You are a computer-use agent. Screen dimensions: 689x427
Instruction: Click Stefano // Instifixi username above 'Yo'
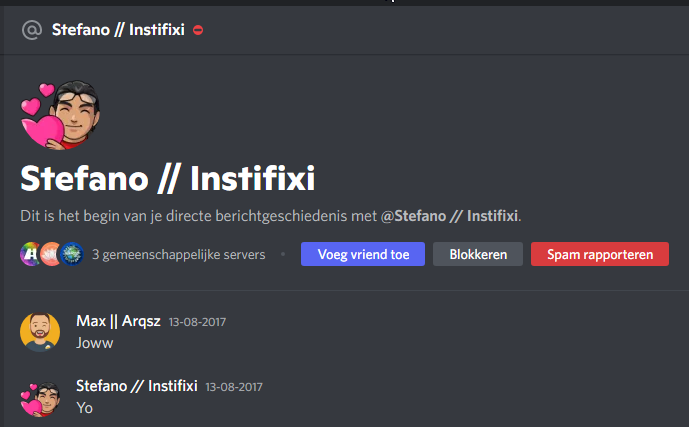click(x=136, y=386)
